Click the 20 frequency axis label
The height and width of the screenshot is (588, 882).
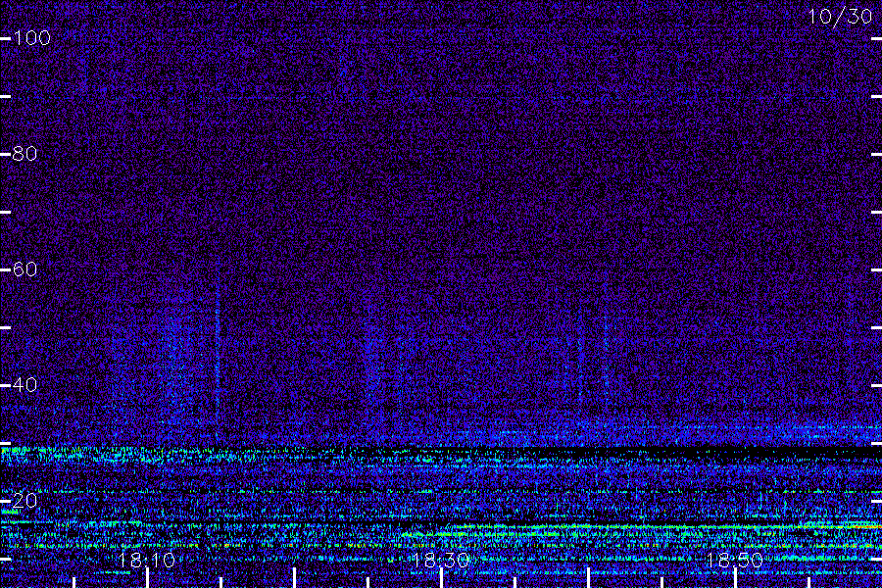24,501
